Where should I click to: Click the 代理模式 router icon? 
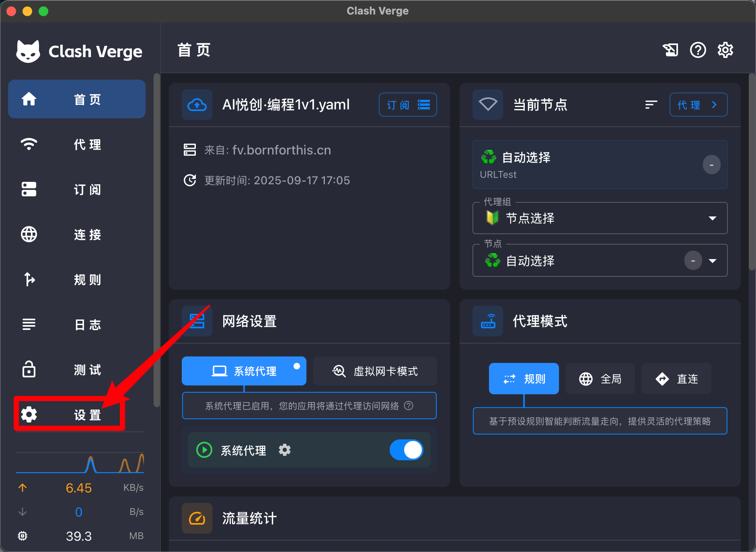(488, 321)
